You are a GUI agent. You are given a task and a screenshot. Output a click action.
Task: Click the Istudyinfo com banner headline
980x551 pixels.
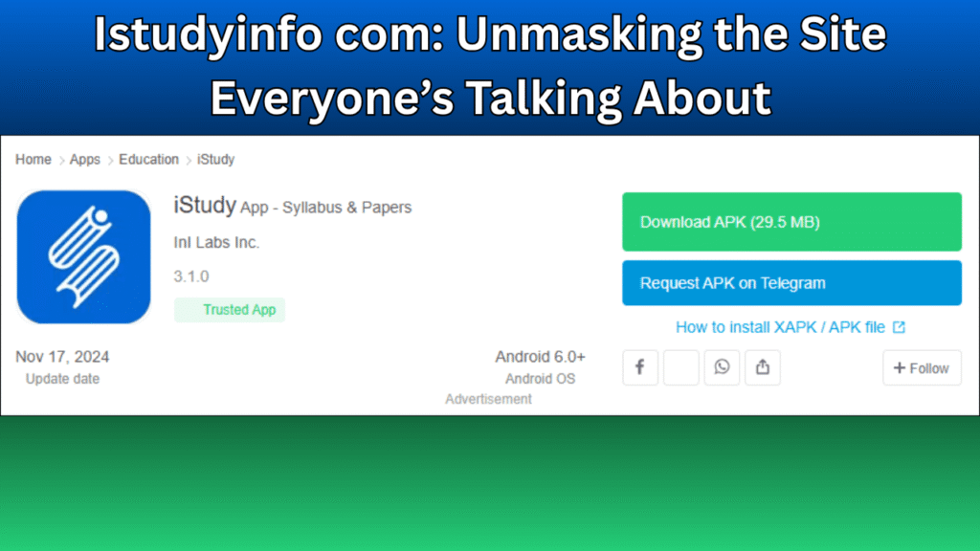[490, 66]
